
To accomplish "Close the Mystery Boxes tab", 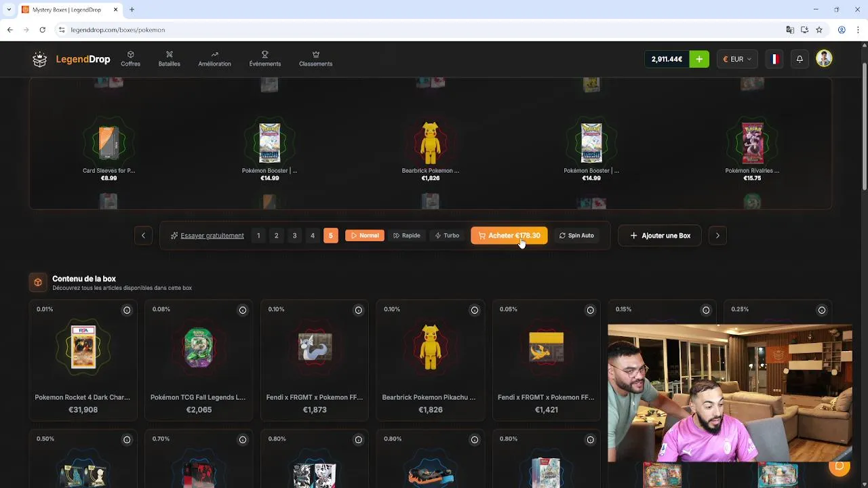I will click(x=115, y=9).
